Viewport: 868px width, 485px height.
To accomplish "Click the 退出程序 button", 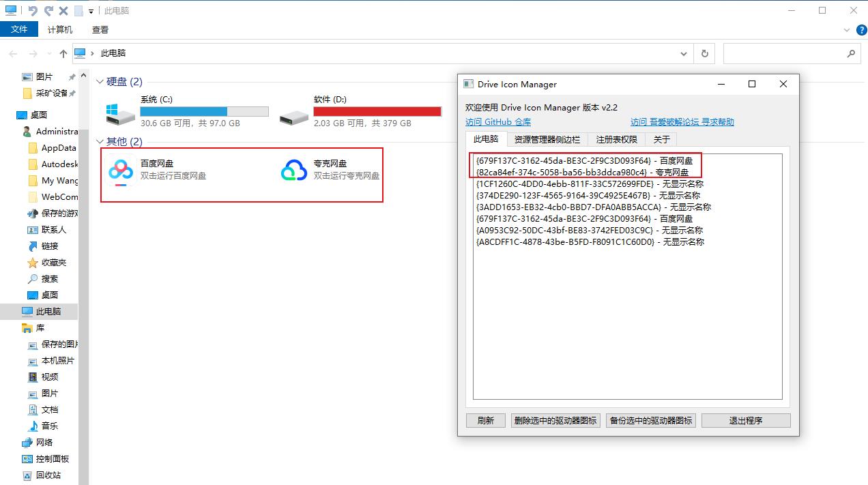I will coord(746,420).
